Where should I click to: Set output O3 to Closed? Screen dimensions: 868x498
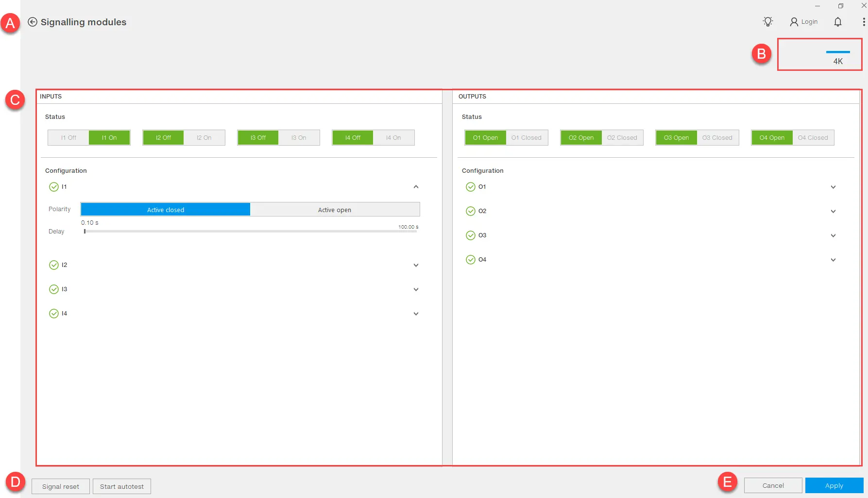717,138
